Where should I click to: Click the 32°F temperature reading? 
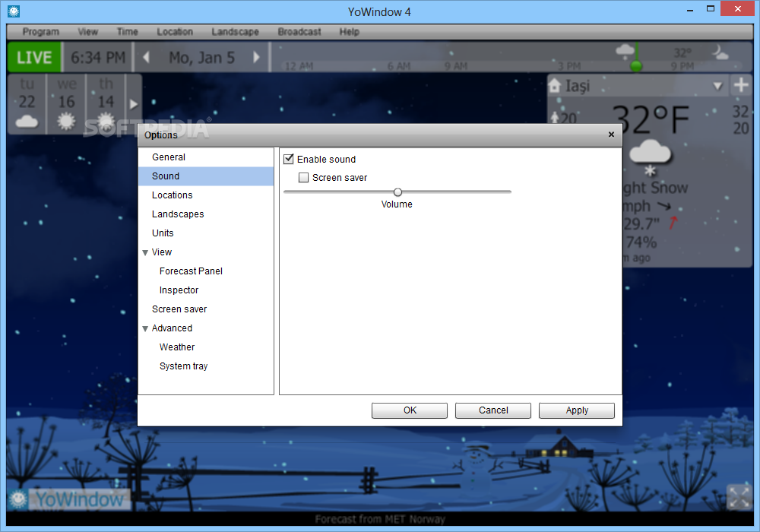[651, 119]
